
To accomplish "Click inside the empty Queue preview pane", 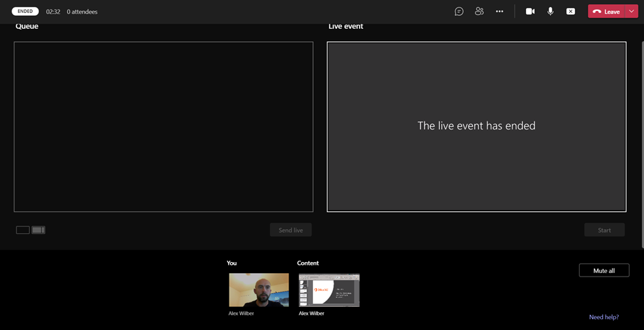I will (163, 127).
